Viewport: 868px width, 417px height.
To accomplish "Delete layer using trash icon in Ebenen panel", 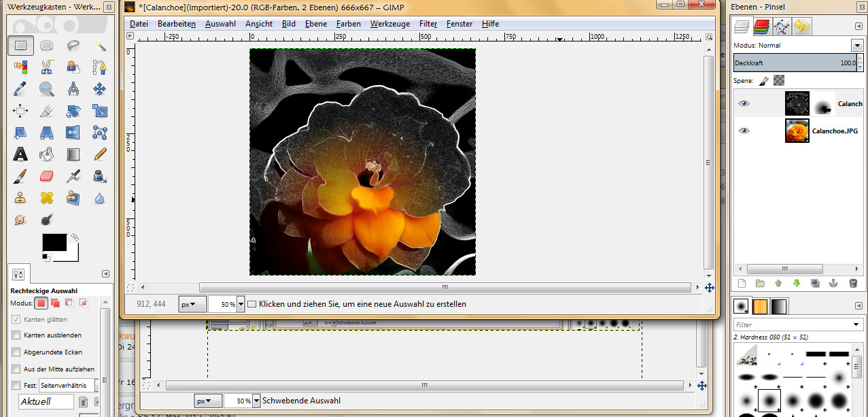I will coord(853,283).
